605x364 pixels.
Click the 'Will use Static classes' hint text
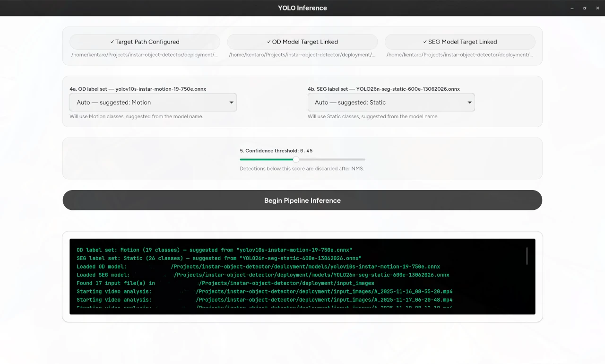(373, 116)
